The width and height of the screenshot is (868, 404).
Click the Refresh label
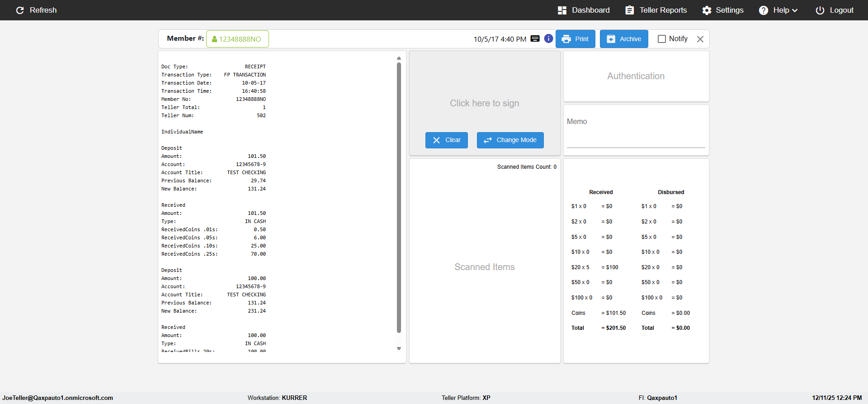coord(43,10)
